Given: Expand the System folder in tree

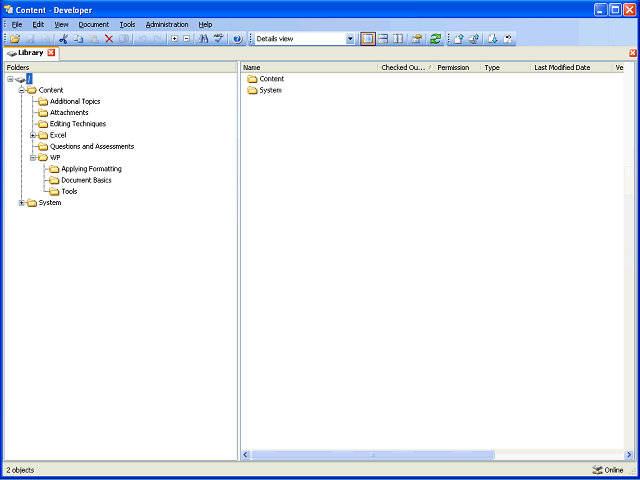Looking at the screenshot, I should point(22,203).
